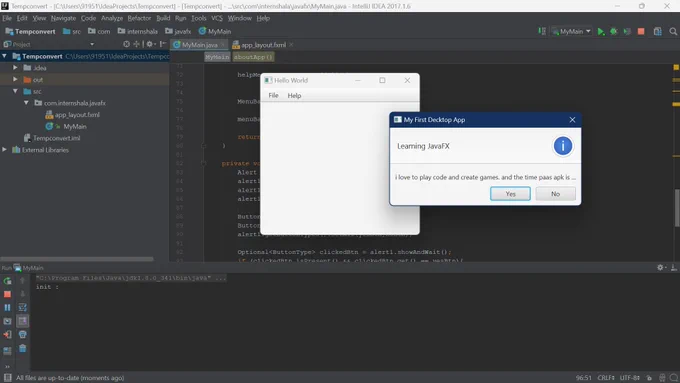Expand the .idea folder
The height and width of the screenshot is (383, 680).
(15, 68)
